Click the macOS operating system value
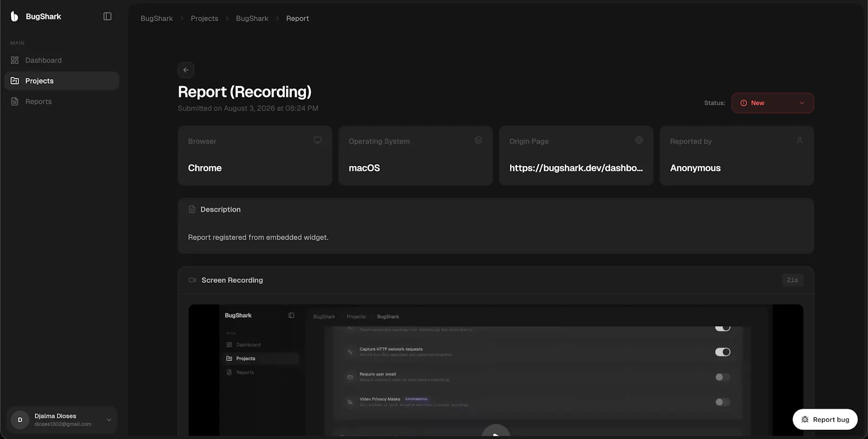 tap(365, 168)
